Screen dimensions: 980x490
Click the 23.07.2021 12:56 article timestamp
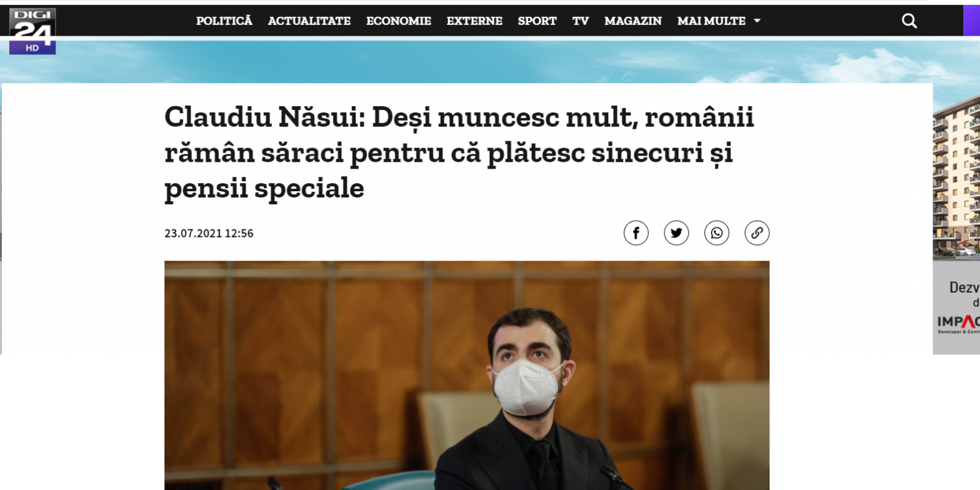(x=209, y=234)
